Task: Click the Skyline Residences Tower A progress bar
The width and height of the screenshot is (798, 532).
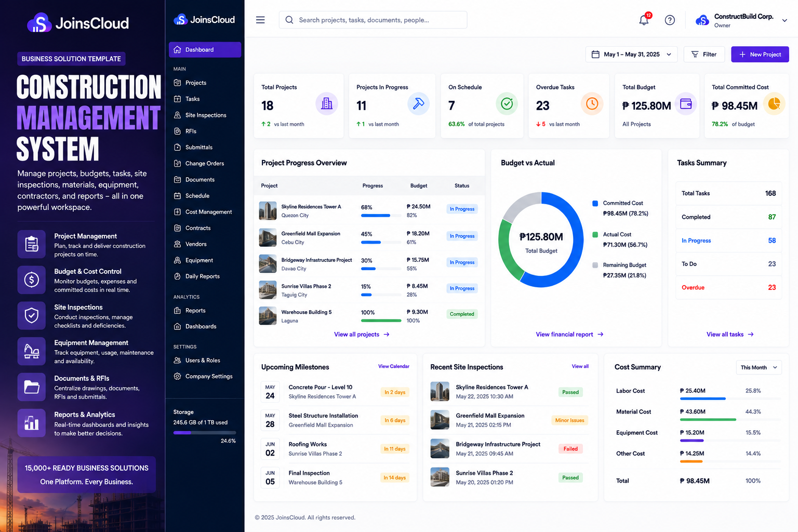Action: 381,216
